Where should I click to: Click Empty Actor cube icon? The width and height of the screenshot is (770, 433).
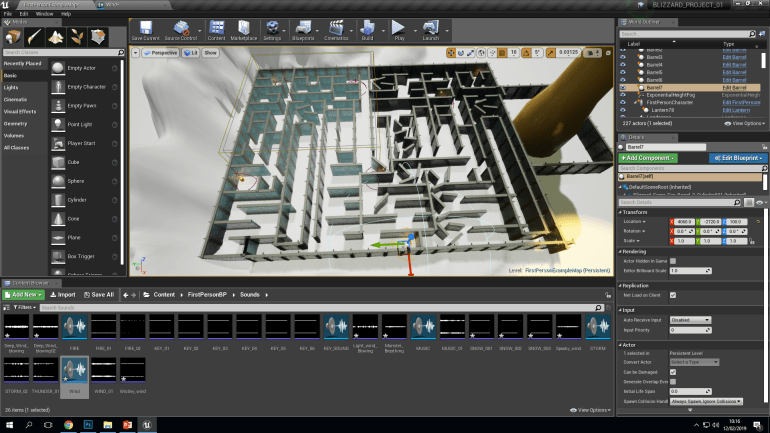click(x=58, y=68)
